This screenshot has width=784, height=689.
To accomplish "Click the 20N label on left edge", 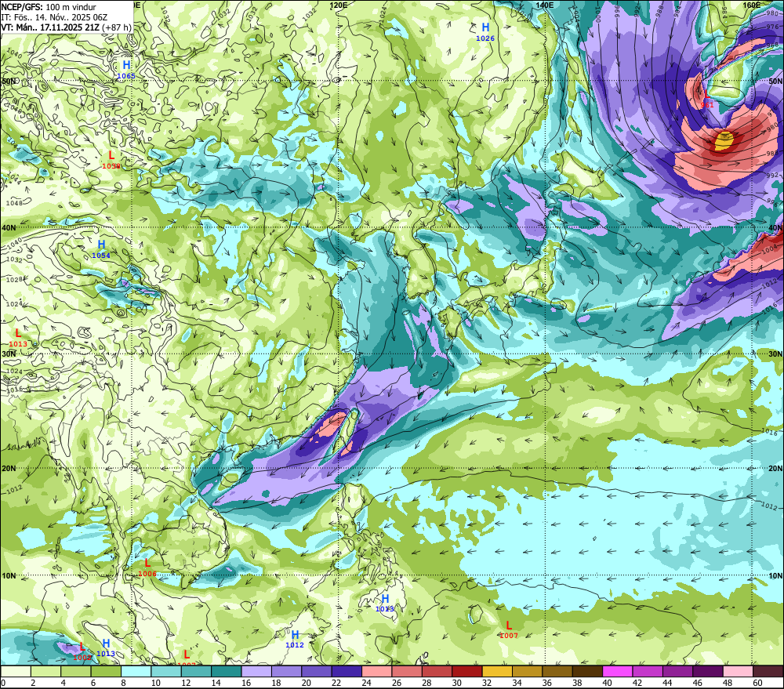I will click(9, 469).
